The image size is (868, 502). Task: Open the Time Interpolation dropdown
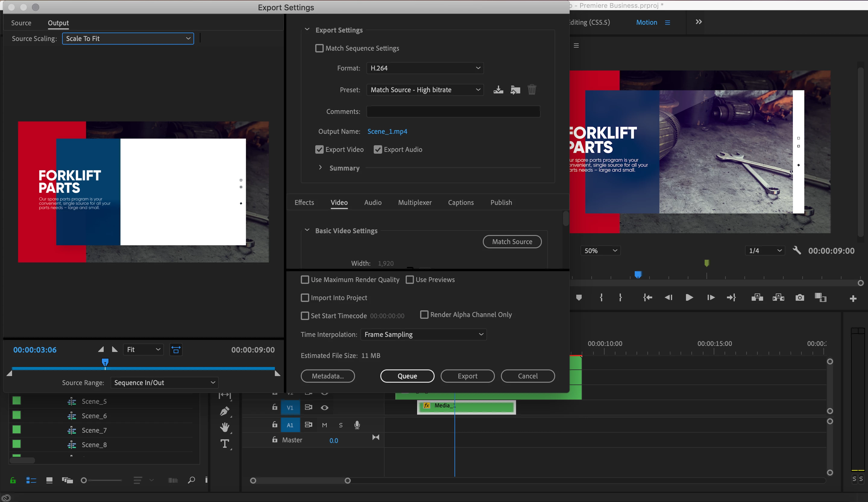[x=423, y=334]
